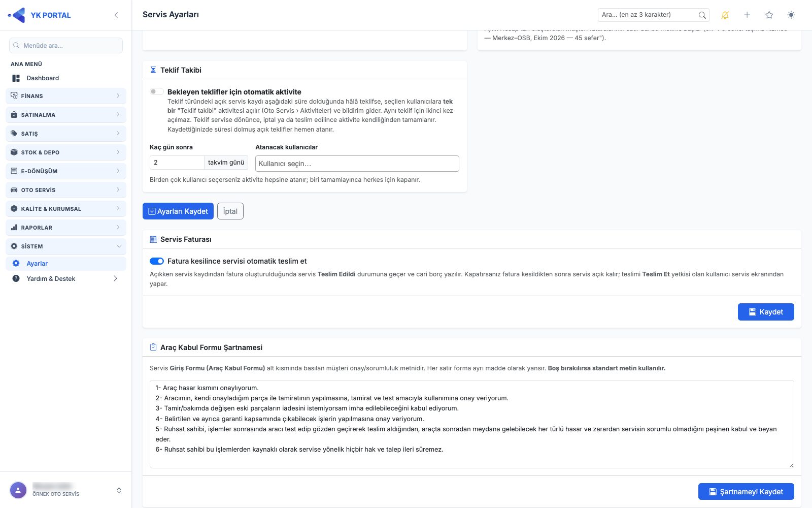Click the search magnifier icon in the top bar
This screenshot has width=812, height=508.
pos(702,15)
